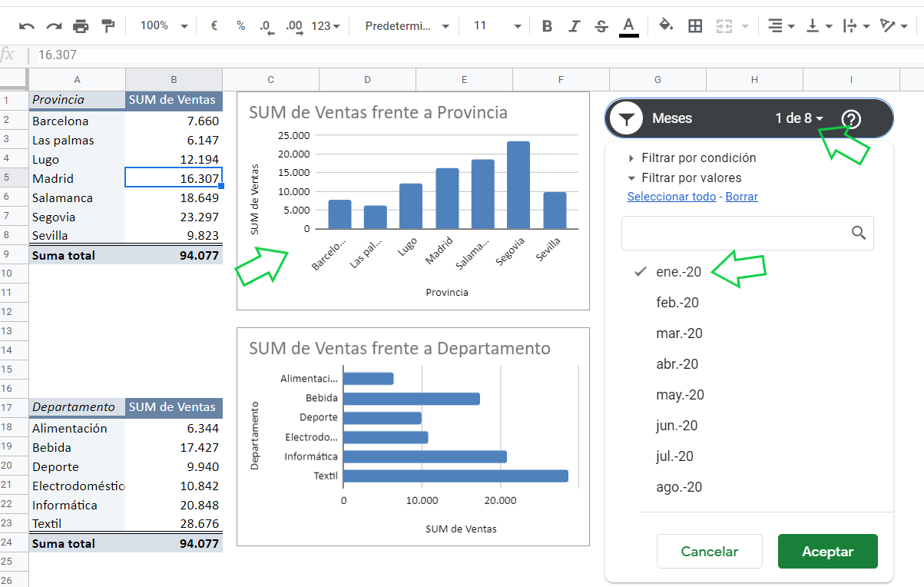This screenshot has height=587, width=924.
Task: Check the mar.-20 value
Action: click(x=679, y=333)
